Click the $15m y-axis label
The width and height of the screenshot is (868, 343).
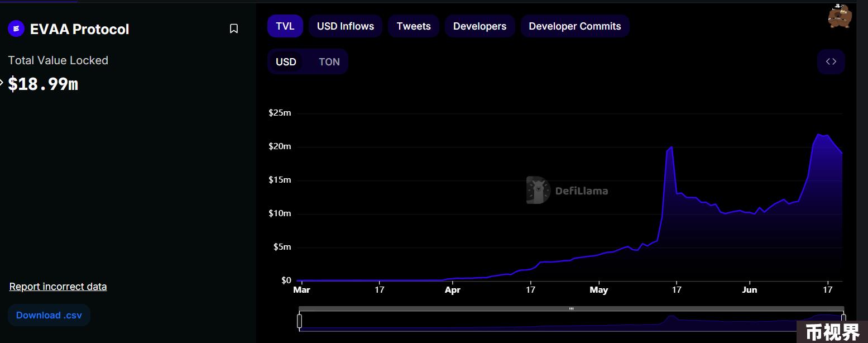coord(280,180)
